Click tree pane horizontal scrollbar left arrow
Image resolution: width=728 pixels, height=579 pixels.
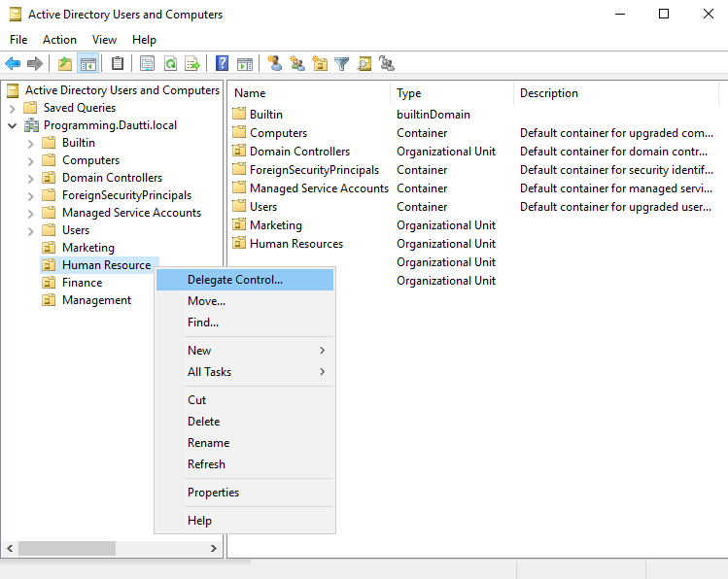(10, 548)
